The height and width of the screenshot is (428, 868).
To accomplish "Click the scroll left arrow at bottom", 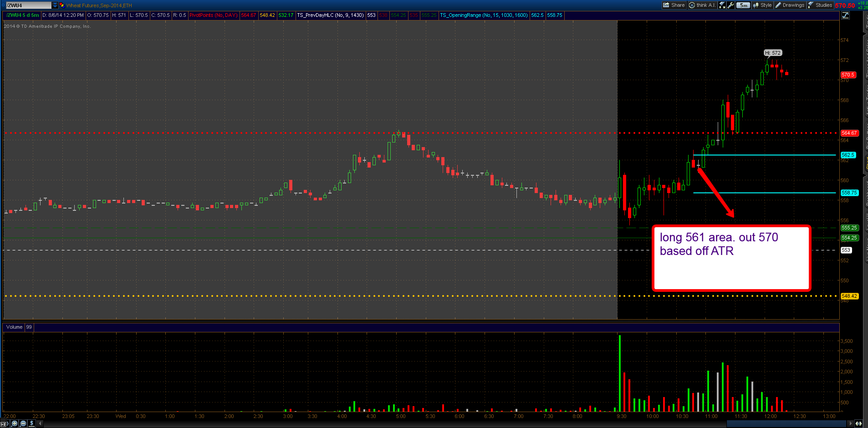I will [x=40, y=423].
